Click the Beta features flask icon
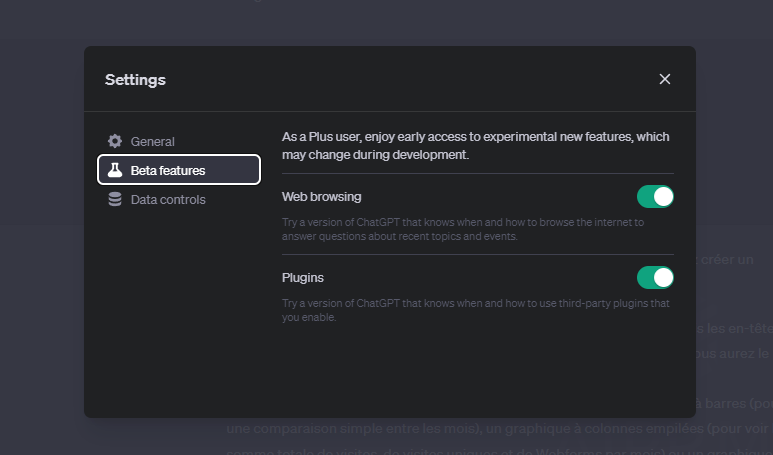 pyautogui.click(x=115, y=170)
